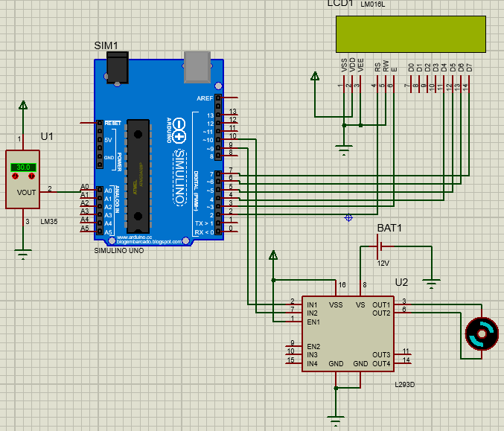Click the 12V battery value label

[x=383, y=264]
